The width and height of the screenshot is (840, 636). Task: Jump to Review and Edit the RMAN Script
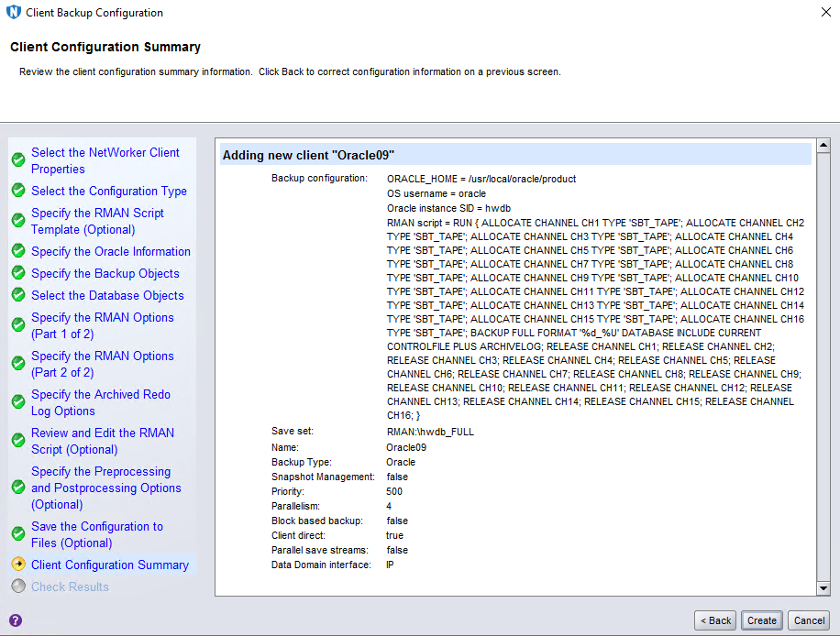102,441
